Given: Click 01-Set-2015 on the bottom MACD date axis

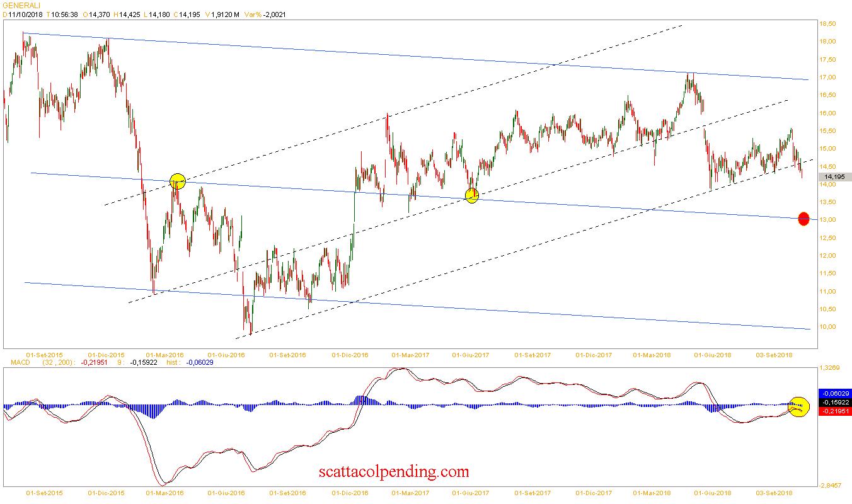Looking at the screenshot, I should (44, 492).
